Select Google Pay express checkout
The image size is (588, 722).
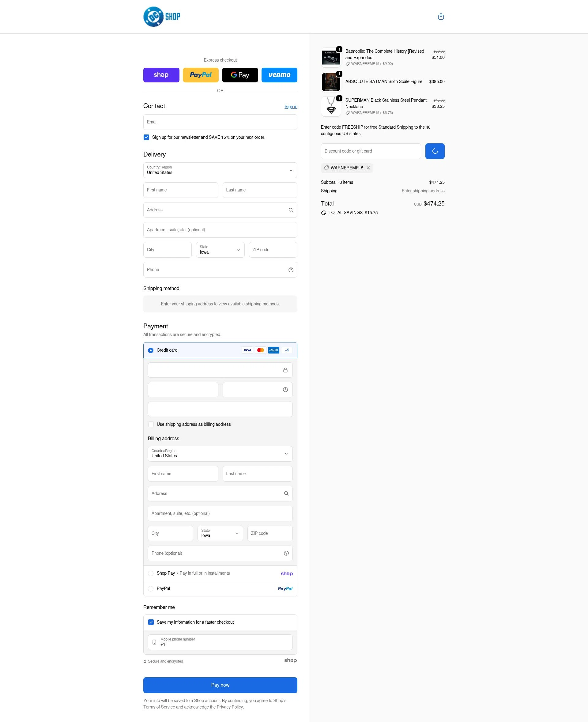coord(240,75)
